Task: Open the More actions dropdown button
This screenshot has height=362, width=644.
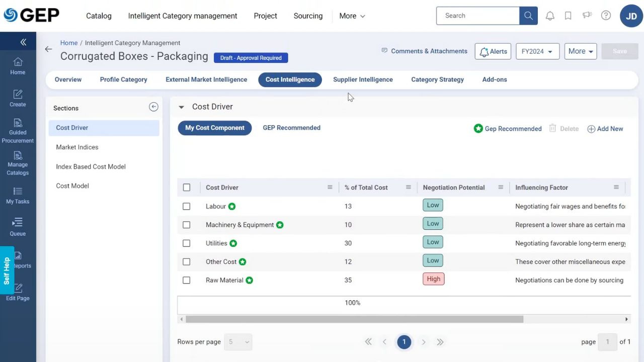Action: 581,51
